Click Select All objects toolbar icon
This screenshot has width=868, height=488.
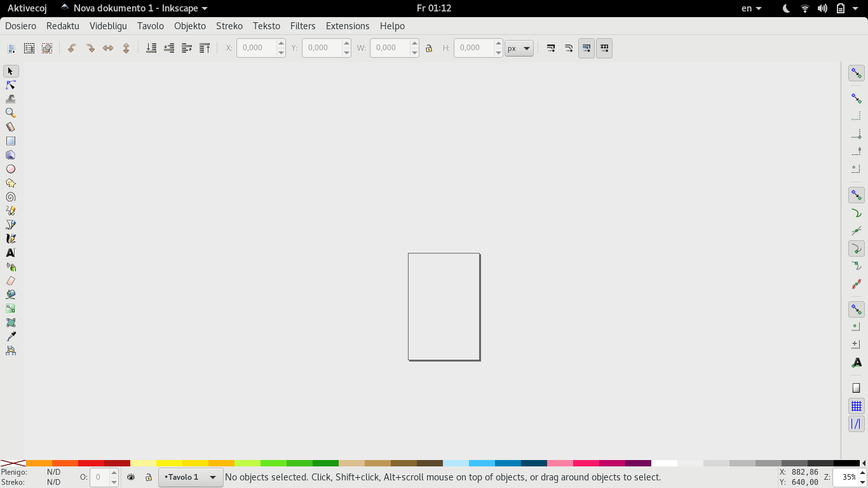[11, 48]
